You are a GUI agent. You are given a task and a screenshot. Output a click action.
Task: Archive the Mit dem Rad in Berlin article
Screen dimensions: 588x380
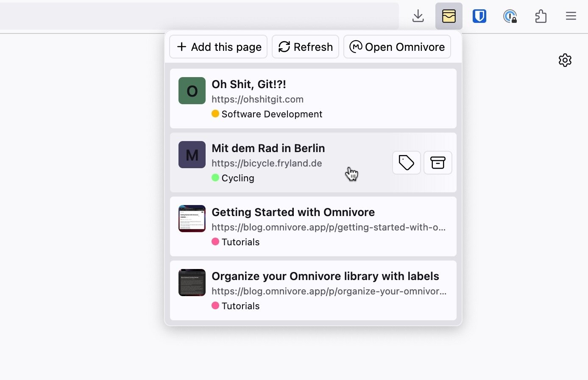point(438,163)
